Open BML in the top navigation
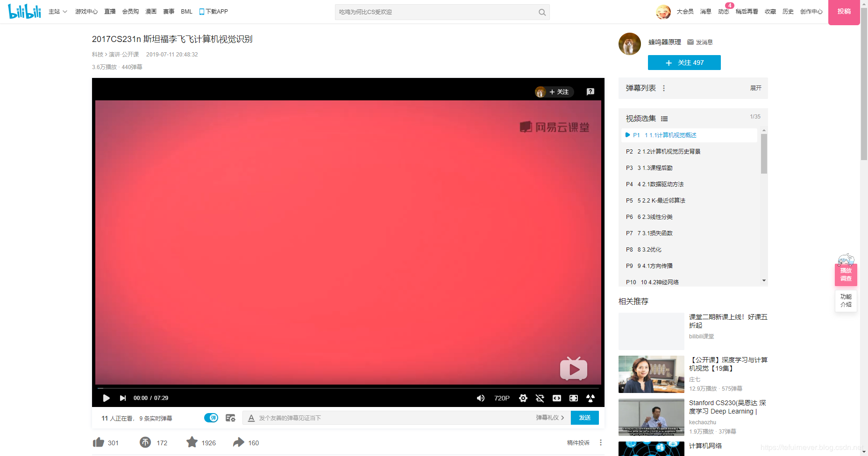This screenshot has height=456, width=868. [x=186, y=12]
